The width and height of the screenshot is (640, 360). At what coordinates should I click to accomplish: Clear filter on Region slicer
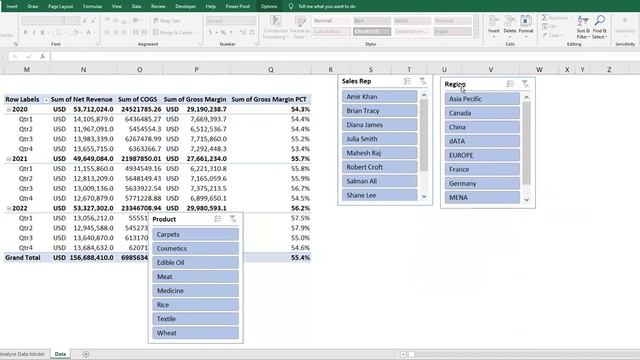coord(525,84)
